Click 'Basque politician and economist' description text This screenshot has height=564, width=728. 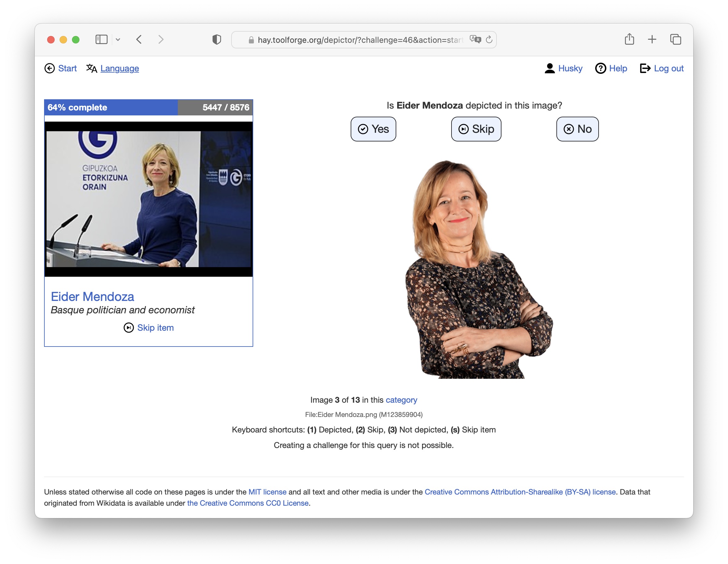click(123, 310)
